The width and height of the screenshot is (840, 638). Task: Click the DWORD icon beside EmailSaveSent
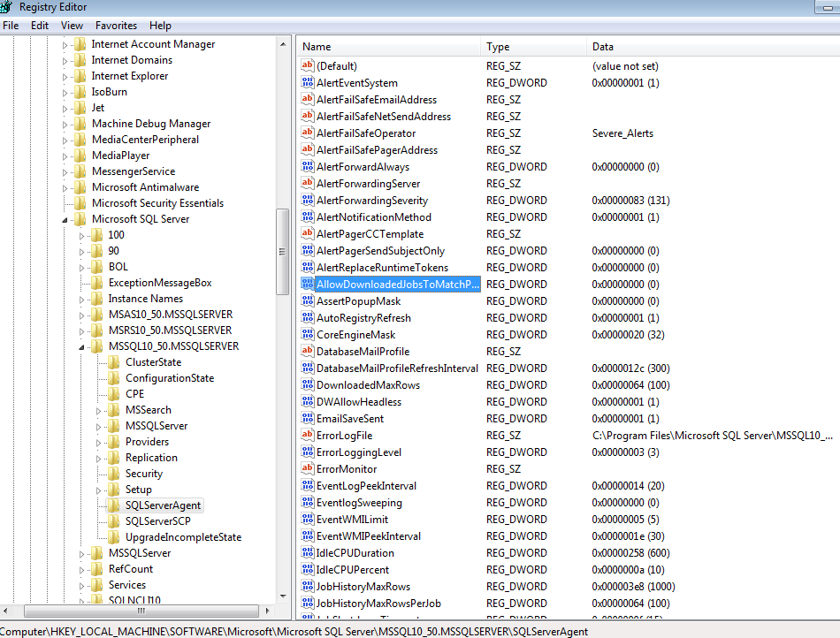[308, 419]
